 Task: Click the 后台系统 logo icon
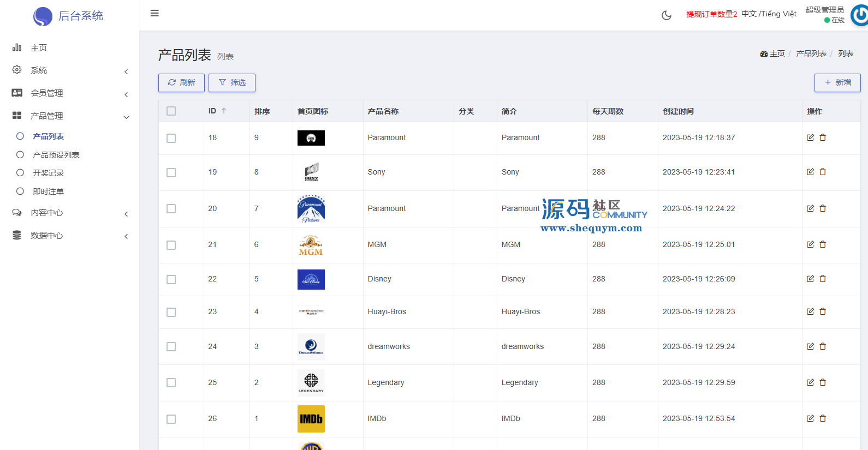click(43, 16)
